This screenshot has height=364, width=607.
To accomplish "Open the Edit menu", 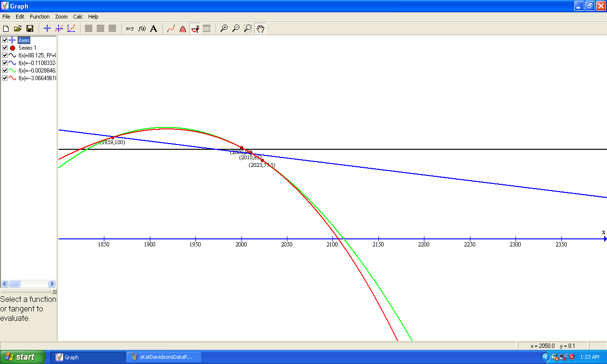I will [20, 17].
